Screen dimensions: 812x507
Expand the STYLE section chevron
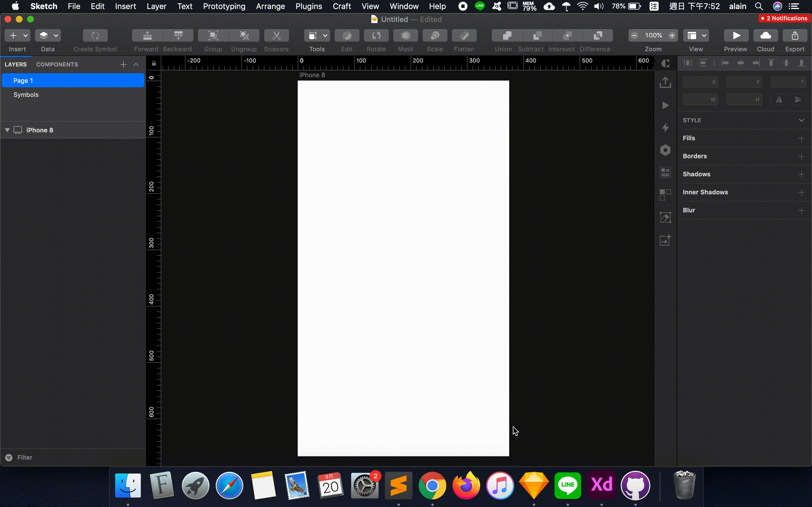[x=801, y=120]
